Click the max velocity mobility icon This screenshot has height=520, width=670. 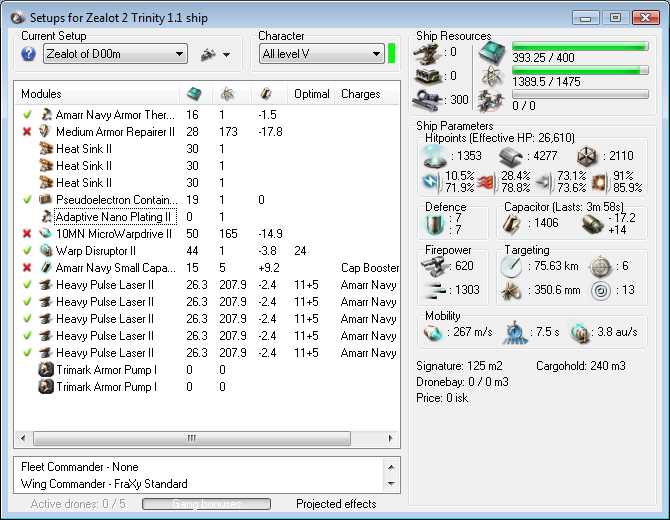click(x=433, y=333)
